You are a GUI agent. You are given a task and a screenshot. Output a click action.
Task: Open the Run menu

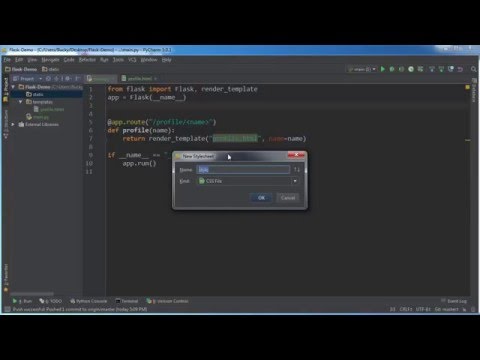[104, 60]
